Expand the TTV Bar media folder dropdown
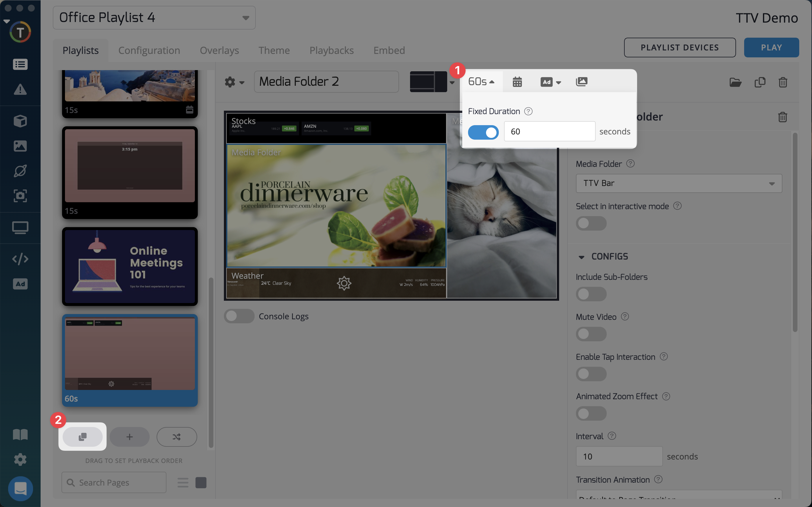Viewport: 812px width, 507px height. (679, 183)
